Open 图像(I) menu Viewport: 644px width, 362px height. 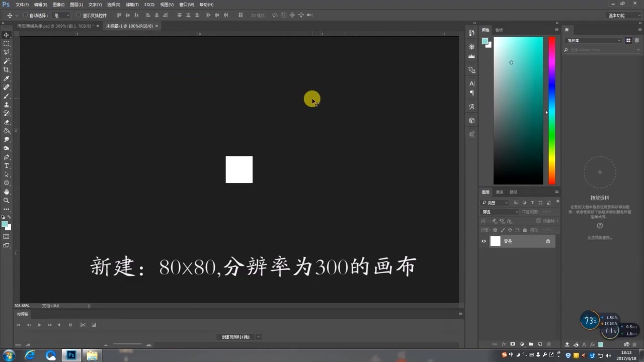(x=59, y=5)
